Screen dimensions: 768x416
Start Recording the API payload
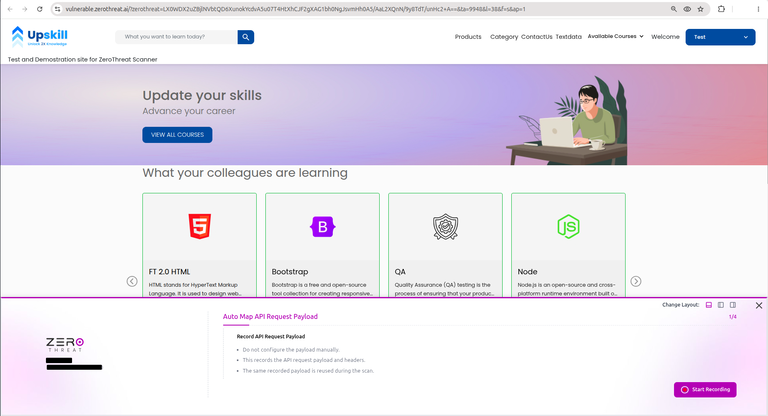(x=705, y=390)
